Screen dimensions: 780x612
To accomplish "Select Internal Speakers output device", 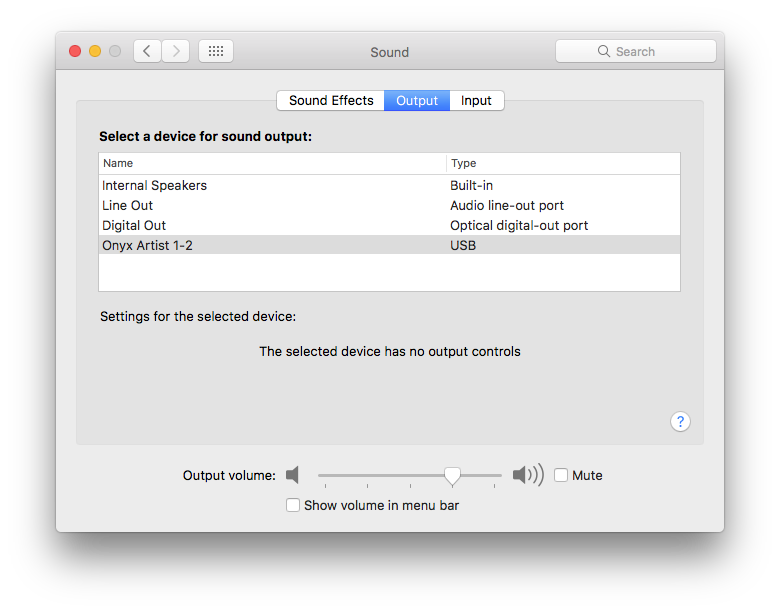I will (x=155, y=185).
